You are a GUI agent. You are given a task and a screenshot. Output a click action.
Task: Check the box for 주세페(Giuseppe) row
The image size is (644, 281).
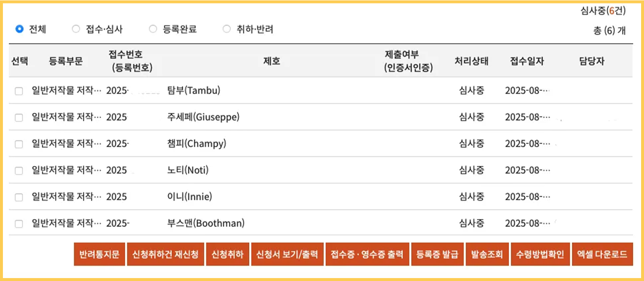coord(19,117)
